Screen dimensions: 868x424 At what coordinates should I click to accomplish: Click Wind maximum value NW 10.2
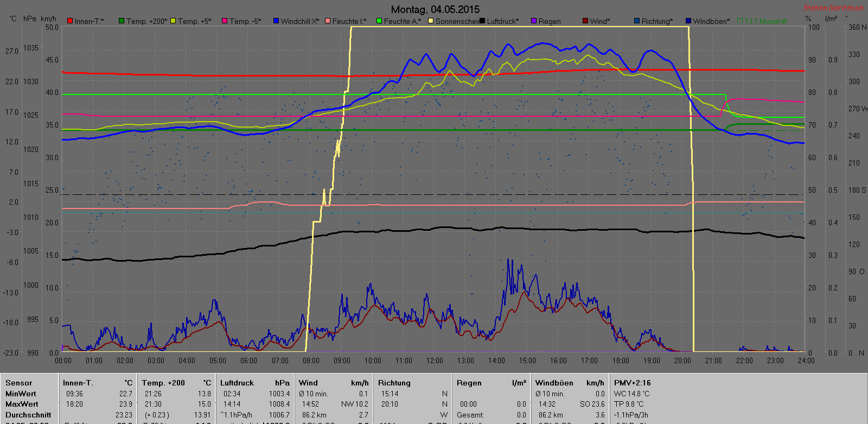point(355,404)
